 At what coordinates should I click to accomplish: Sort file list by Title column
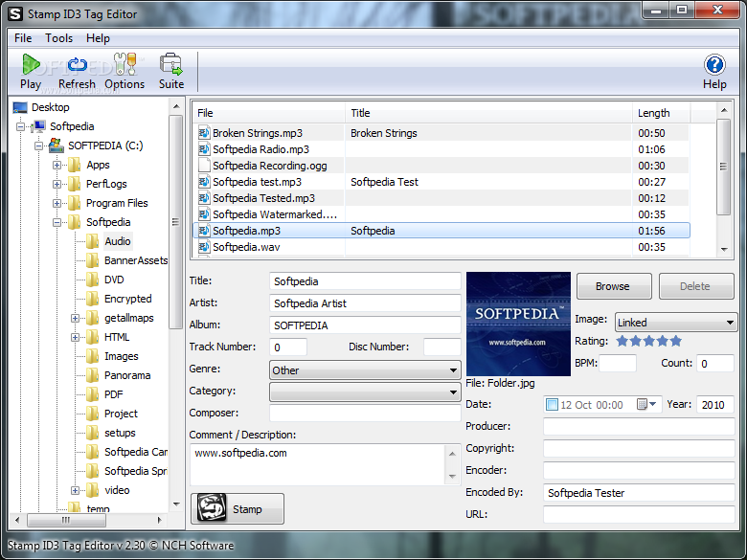click(x=488, y=113)
